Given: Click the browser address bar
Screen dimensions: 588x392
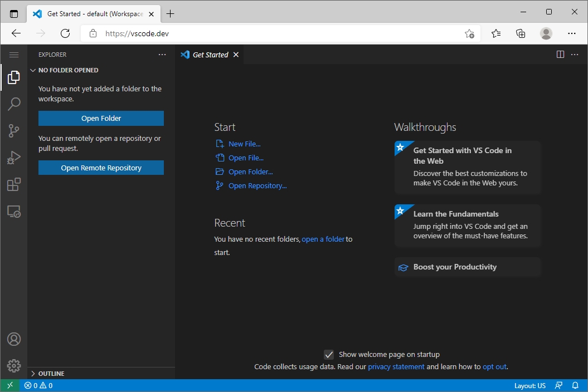Looking at the screenshot, I should point(279,33).
